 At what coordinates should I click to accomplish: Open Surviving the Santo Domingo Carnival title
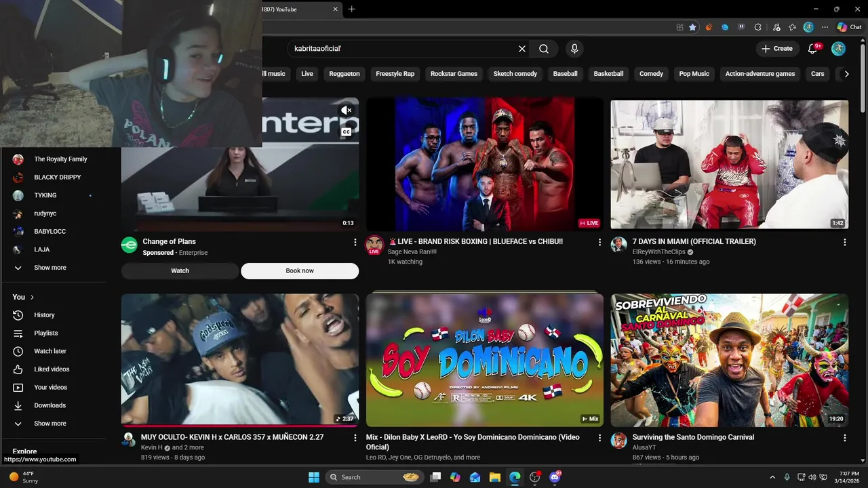[693, 437]
